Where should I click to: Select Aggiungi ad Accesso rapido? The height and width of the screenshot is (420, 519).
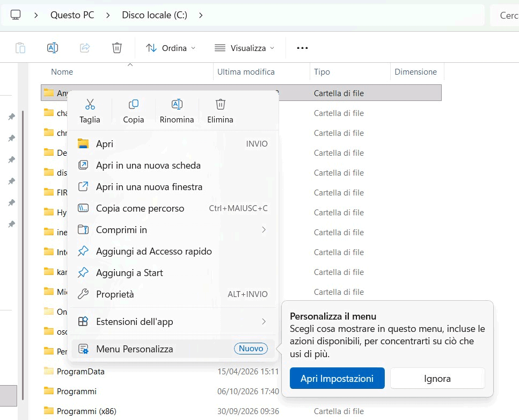[173, 251]
